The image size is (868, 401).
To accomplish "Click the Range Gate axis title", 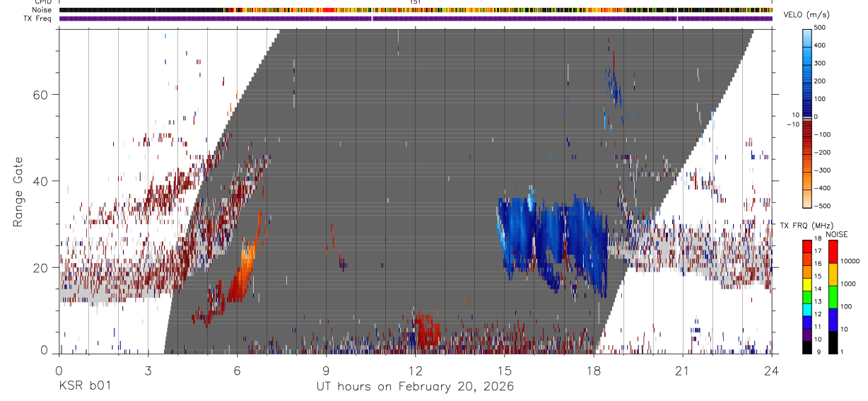I will tap(18, 192).
